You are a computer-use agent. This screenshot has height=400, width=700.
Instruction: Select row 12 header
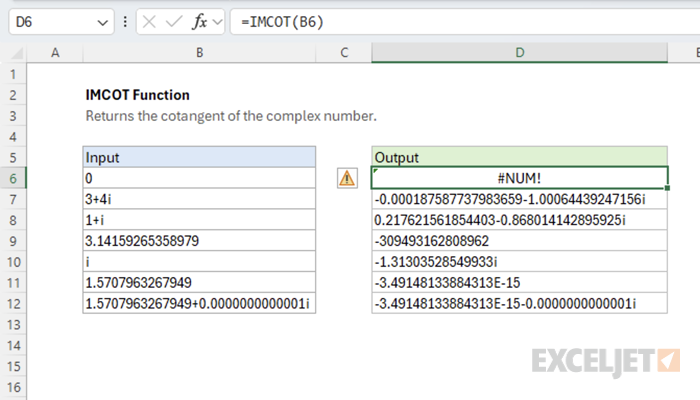pos(13,304)
